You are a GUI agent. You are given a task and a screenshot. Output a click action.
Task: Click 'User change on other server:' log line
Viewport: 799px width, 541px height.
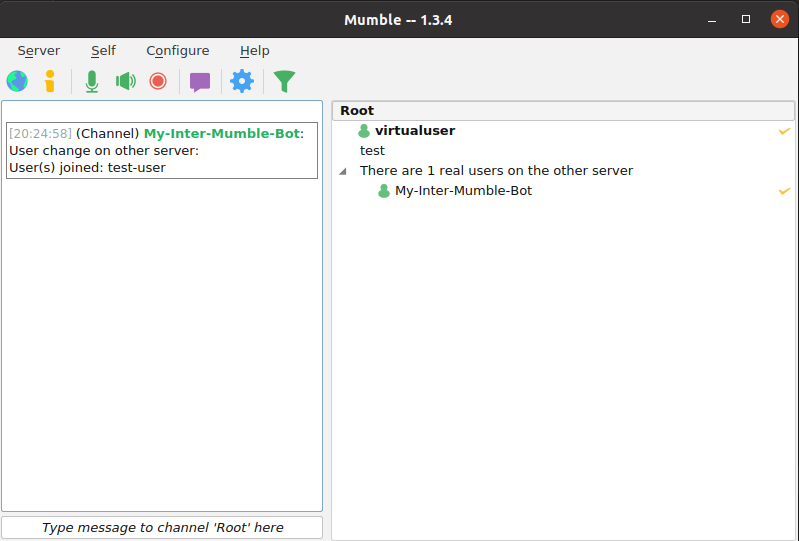pyautogui.click(x=104, y=151)
